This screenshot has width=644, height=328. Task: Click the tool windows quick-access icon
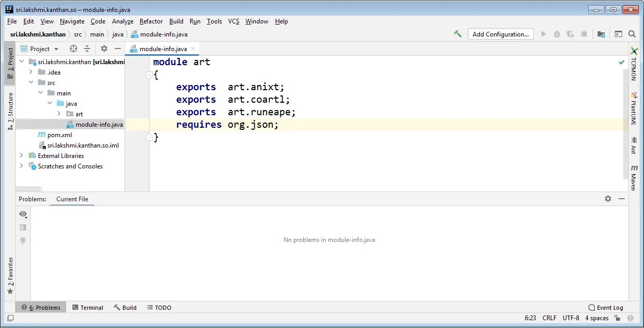click(10, 318)
